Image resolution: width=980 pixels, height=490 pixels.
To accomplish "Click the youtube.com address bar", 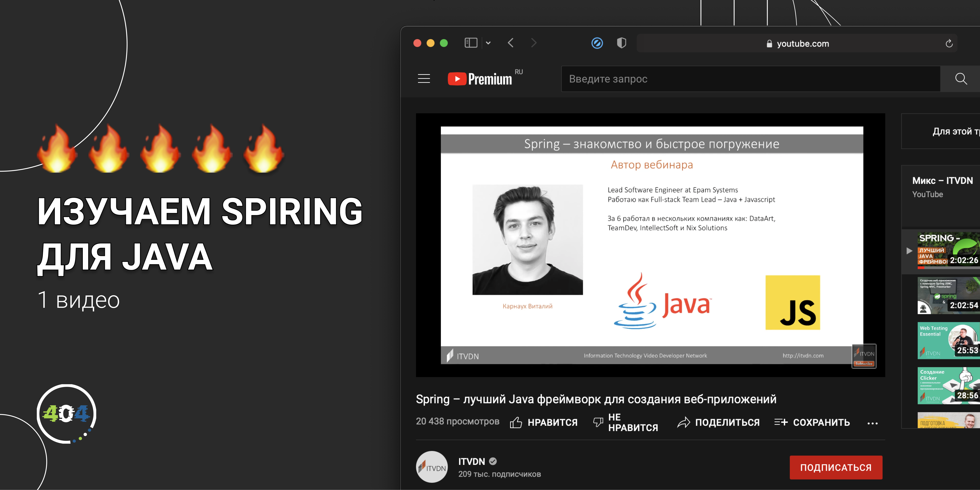I will point(797,43).
